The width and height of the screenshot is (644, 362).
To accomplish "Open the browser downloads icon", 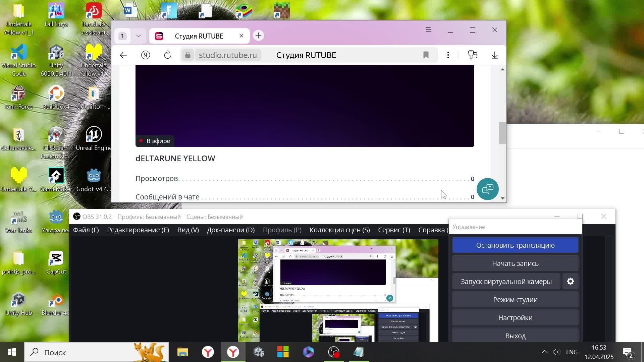I will 495,55.
